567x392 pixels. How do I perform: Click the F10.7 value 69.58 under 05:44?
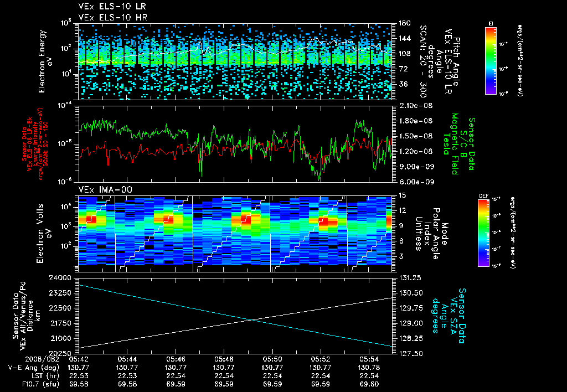[x=127, y=384]
